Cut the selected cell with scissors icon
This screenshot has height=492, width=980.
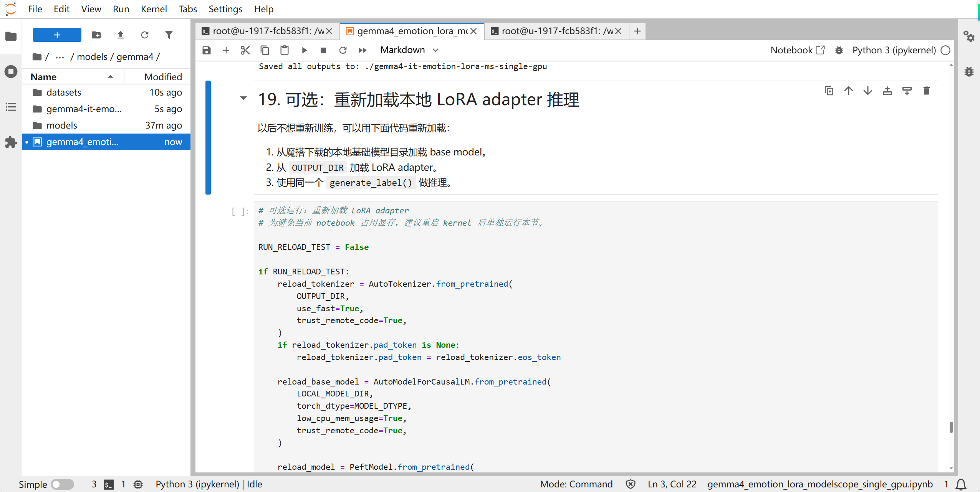(x=245, y=50)
